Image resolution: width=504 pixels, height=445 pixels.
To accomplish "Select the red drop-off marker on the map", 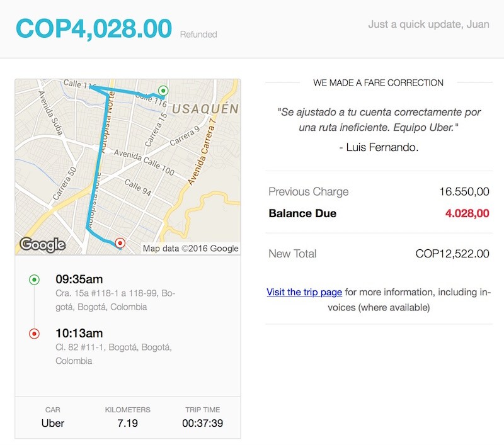I will (120, 241).
